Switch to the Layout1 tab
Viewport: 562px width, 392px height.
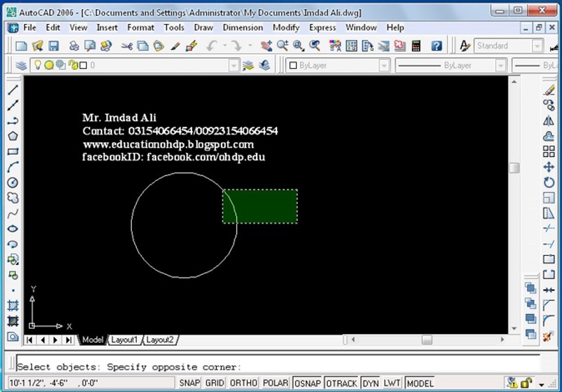(124, 340)
